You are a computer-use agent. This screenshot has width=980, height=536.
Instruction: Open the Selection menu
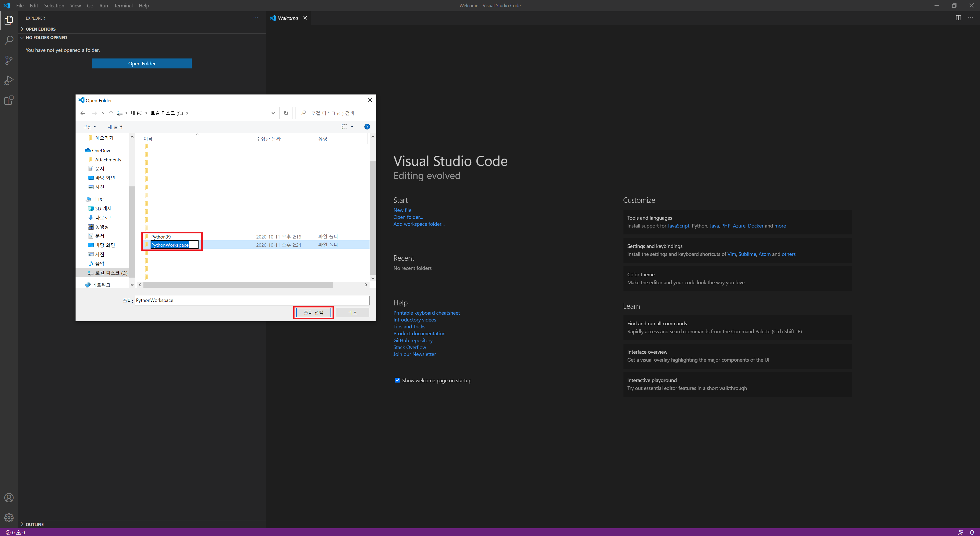[54, 5]
